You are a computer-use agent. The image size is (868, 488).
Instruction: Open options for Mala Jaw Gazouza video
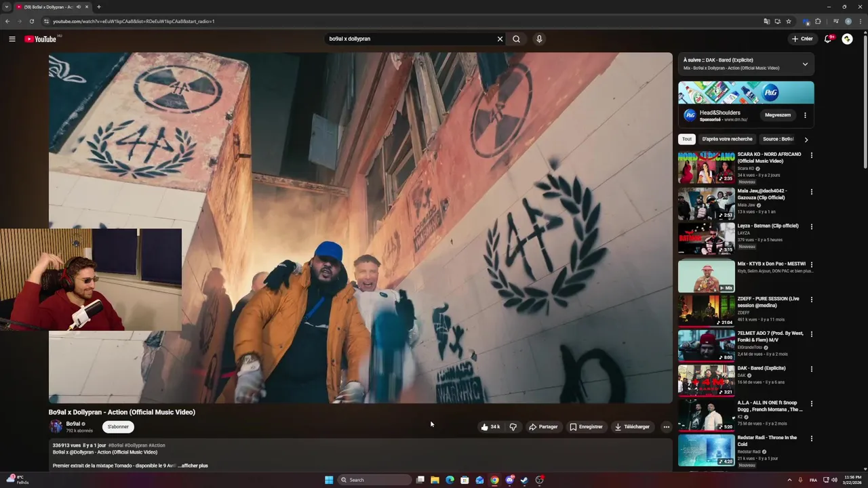pyautogui.click(x=811, y=192)
